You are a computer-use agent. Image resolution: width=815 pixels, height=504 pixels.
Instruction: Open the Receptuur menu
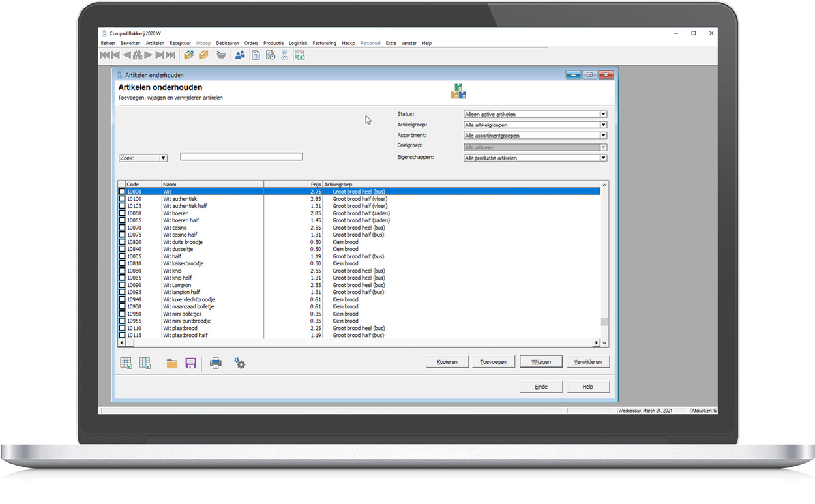pos(180,43)
